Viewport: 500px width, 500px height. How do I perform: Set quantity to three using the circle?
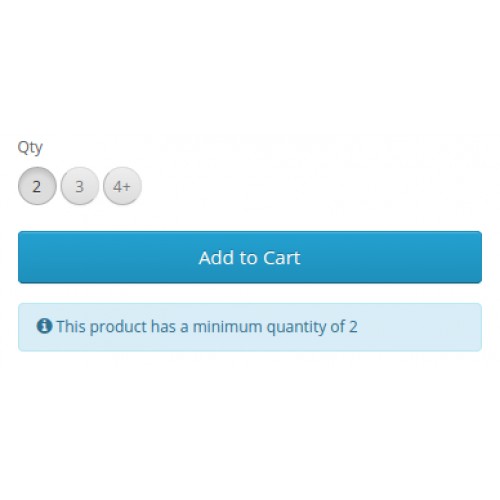pos(80,186)
